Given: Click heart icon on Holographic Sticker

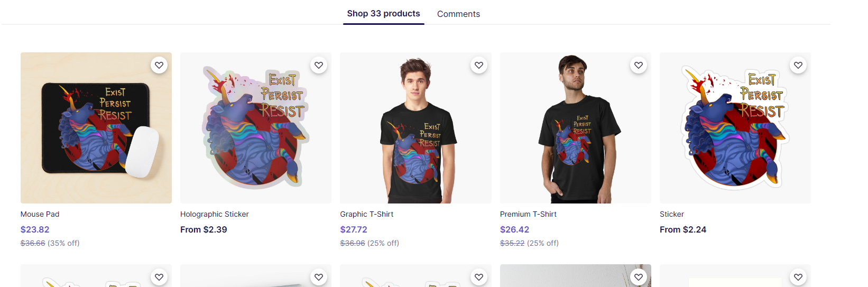Looking at the screenshot, I should pos(319,65).
